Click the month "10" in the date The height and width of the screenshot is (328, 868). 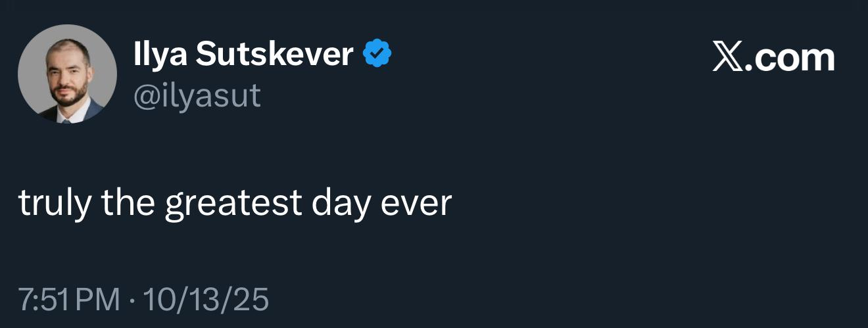tap(157, 300)
